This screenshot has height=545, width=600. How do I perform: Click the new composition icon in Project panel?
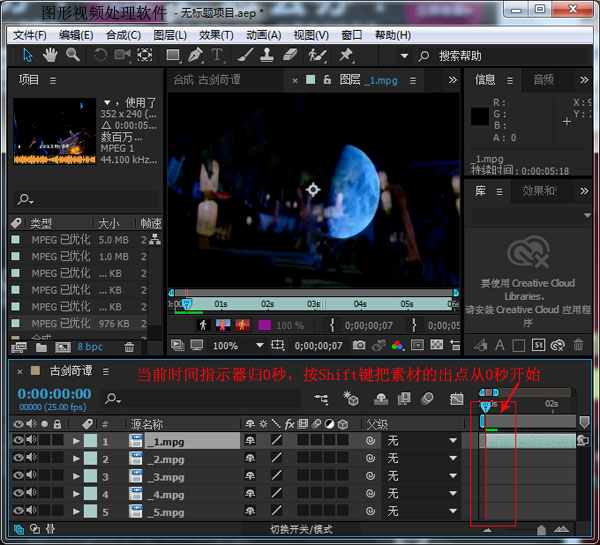tap(63, 347)
